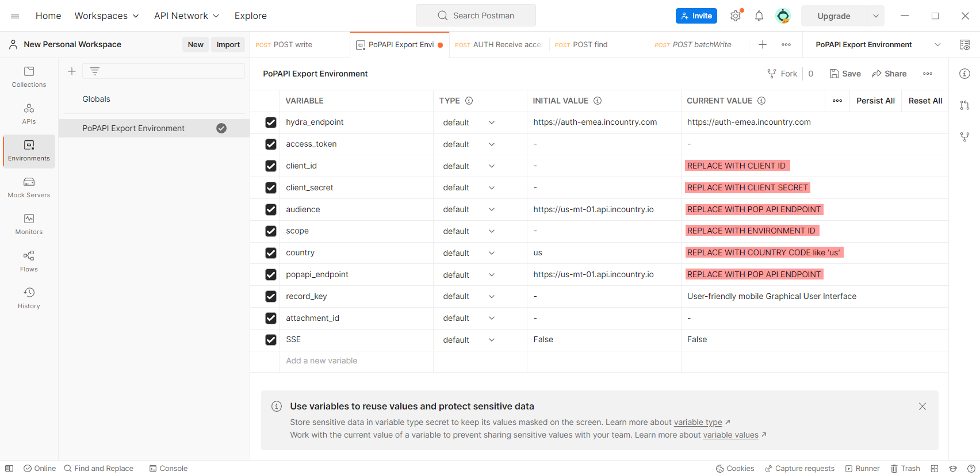Click the Add a new variable field
980x475 pixels.
pos(322,361)
